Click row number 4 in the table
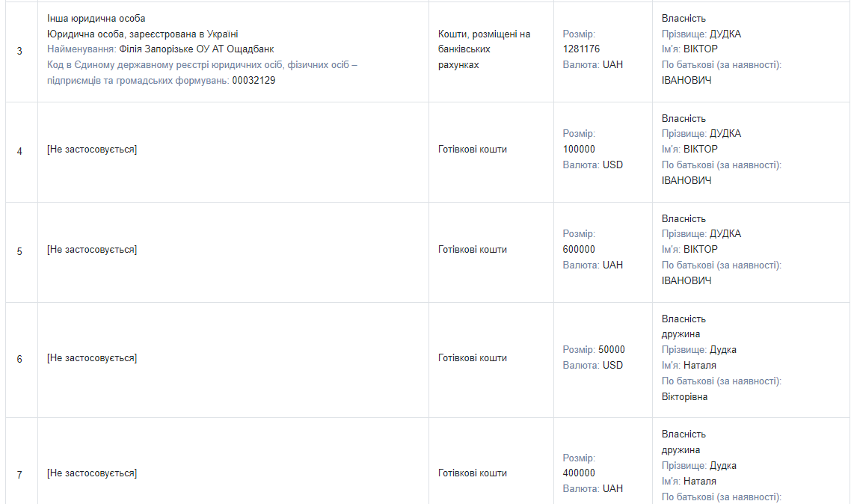The height and width of the screenshot is (504, 854). point(19,151)
